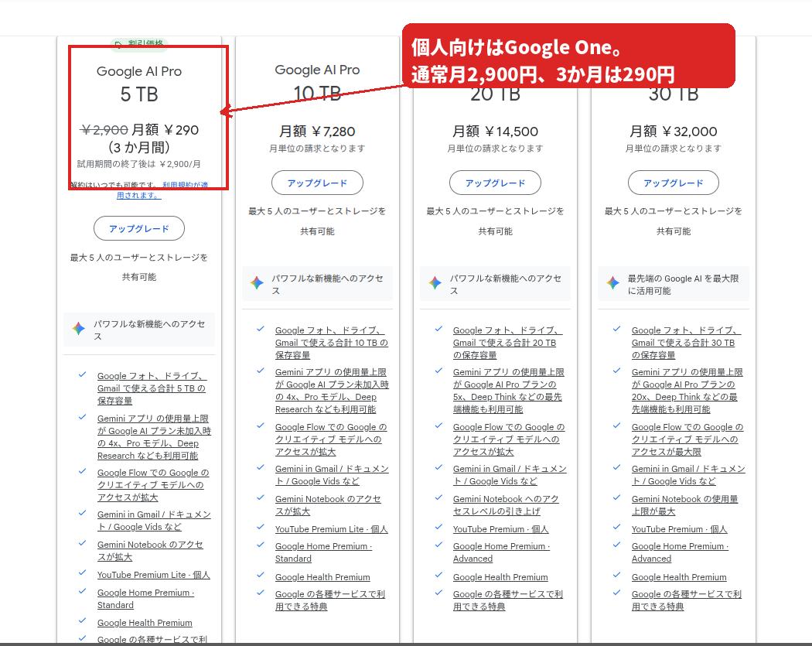Click アップグレード under the ¥7,280 plan
Screen dimensions: 812x646
click(x=317, y=183)
